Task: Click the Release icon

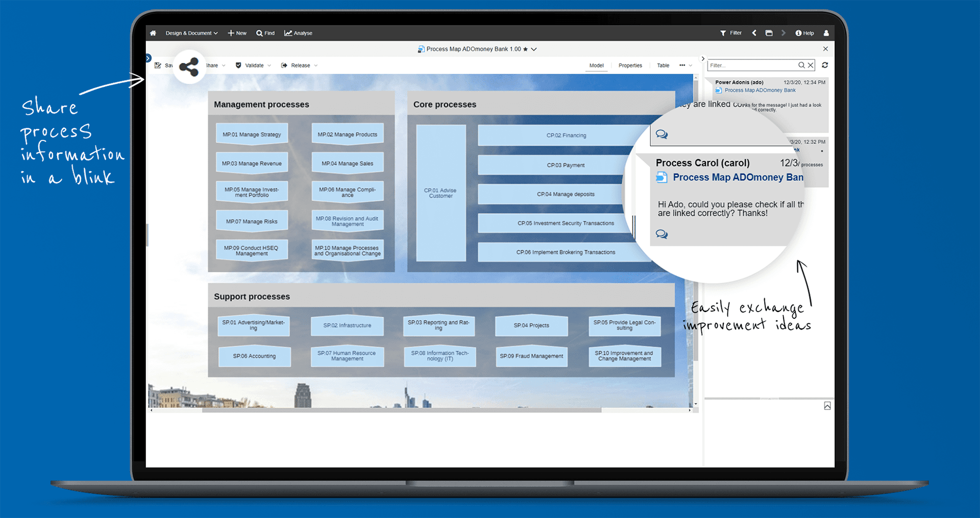Action: coord(284,65)
